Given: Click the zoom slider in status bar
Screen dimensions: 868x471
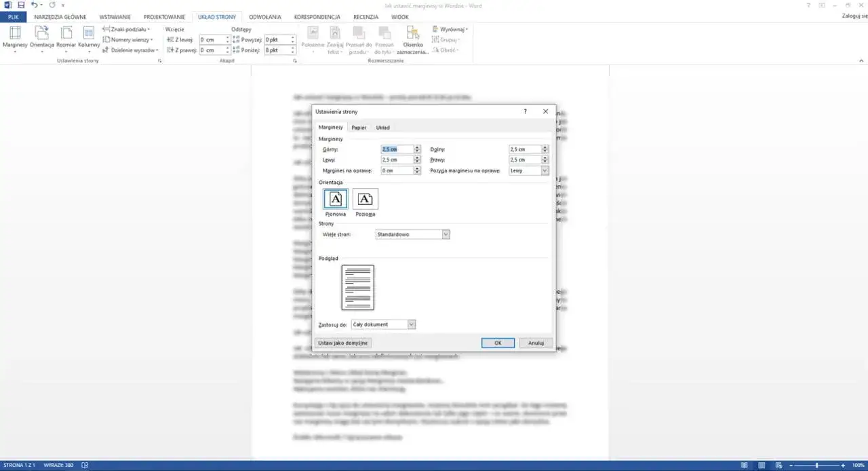Looking at the screenshot, I should [x=816, y=466].
